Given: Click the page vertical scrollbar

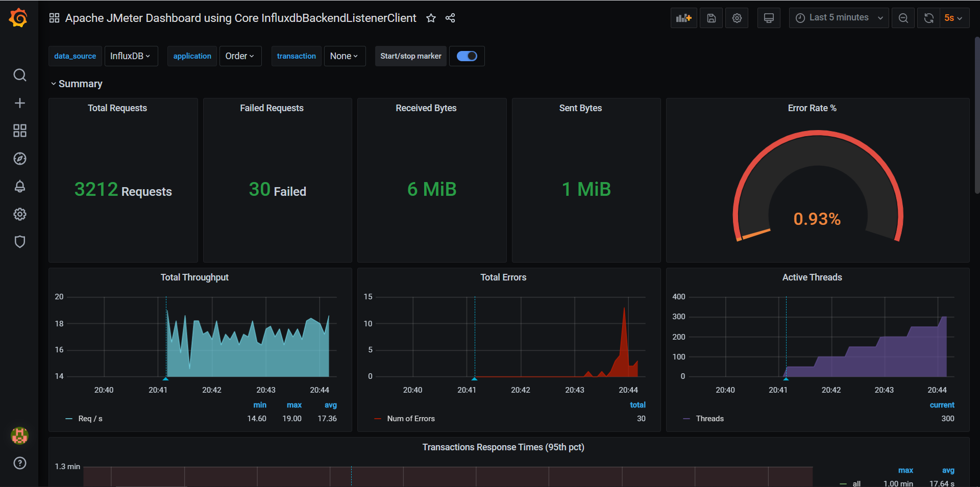Looking at the screenshot, I should [977, 115].
